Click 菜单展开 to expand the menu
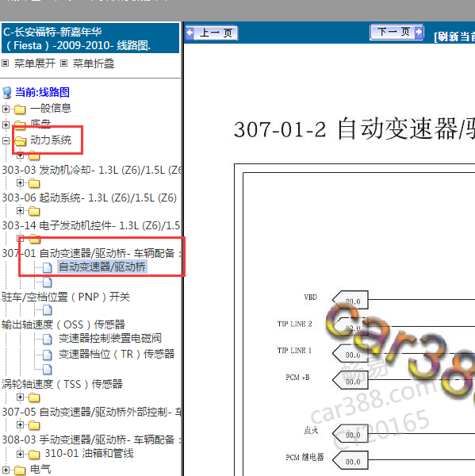This screenshot has height=476, width=475. point(35,63)
